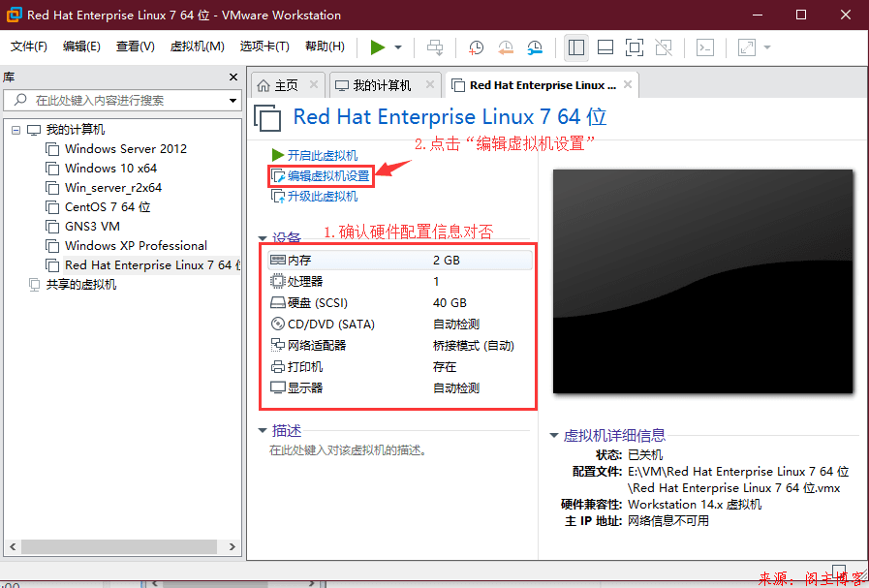Collapse the 描述 section

(x=263, y=431)
